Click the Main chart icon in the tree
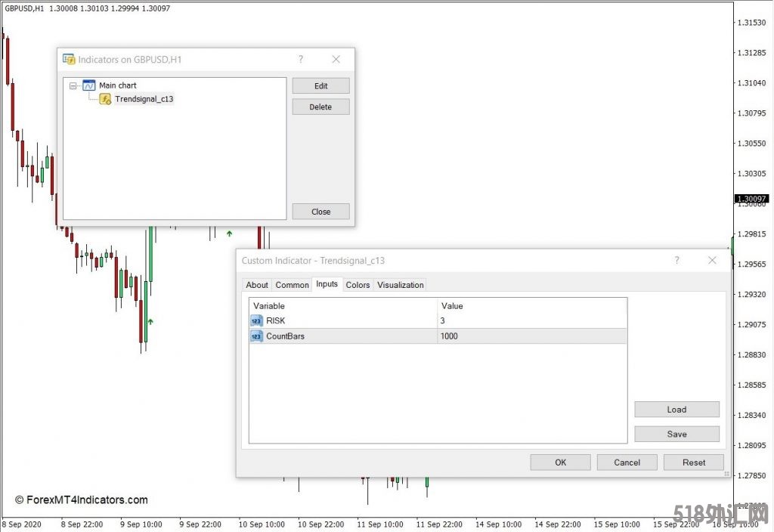The height and width of the screenshot is (532, 774). coord(89,85)
